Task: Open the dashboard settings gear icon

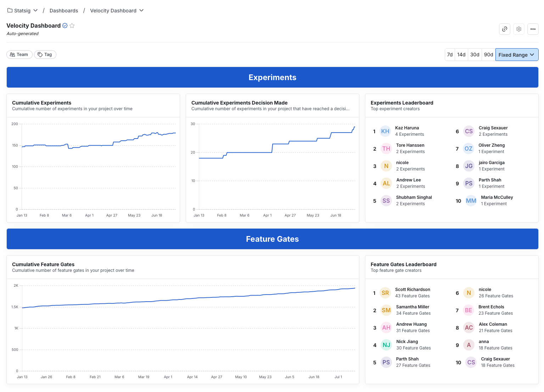Action: pyautogui.click(x=519, y=29)
